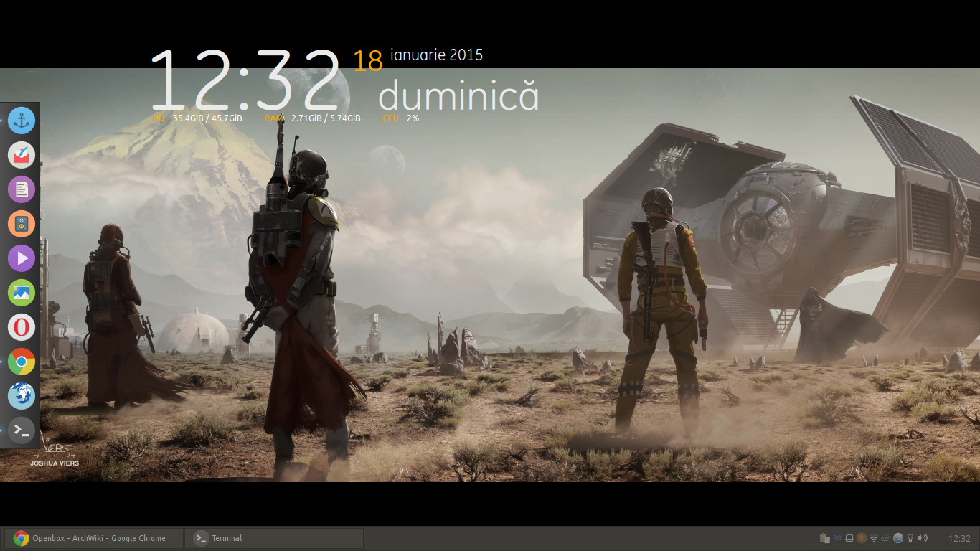Launch terminal from the dock
Image resolution: width=980 pixels, height=551 pixels.
[x=22, y=430]
